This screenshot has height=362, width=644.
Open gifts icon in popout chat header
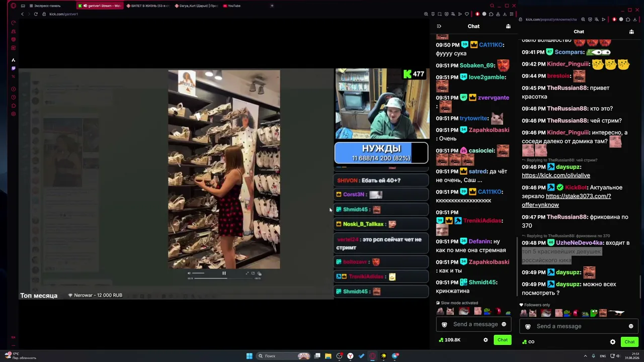(x=631, y=32)
